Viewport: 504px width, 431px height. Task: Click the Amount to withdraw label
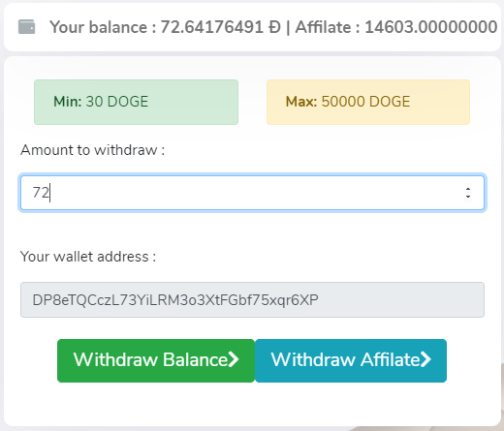coord(93,150)
